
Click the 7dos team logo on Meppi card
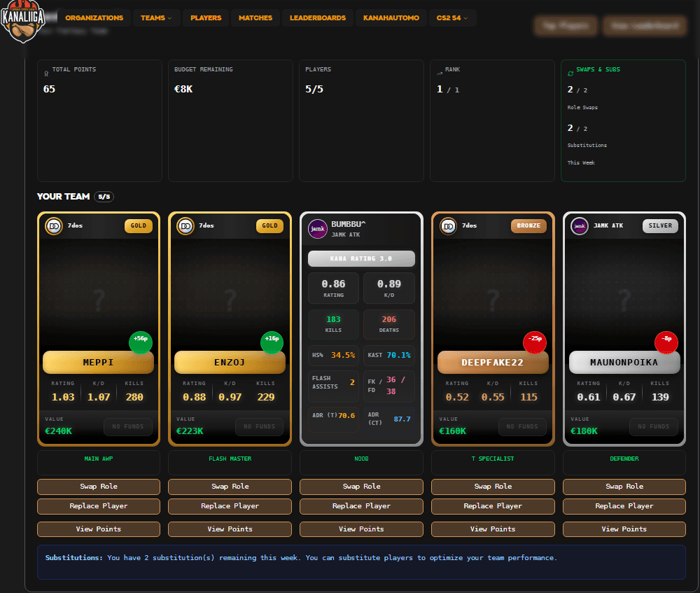[54, 226]
